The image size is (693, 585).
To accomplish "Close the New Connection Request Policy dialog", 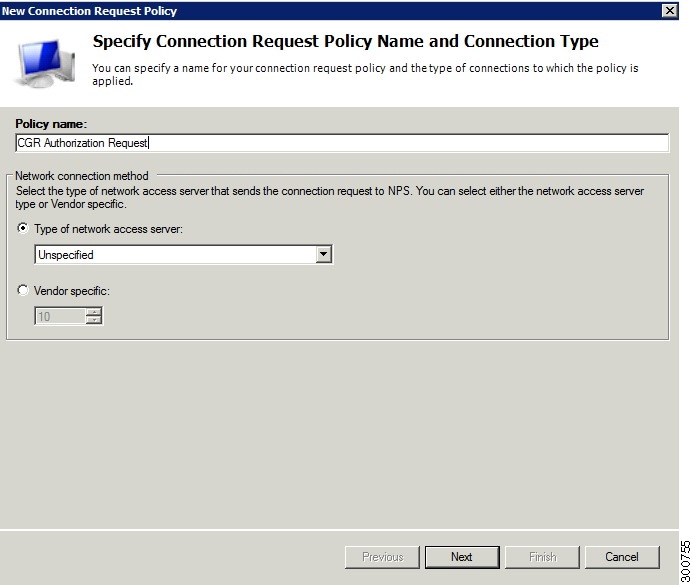I will pyautogui.click(x=670, y=11).
